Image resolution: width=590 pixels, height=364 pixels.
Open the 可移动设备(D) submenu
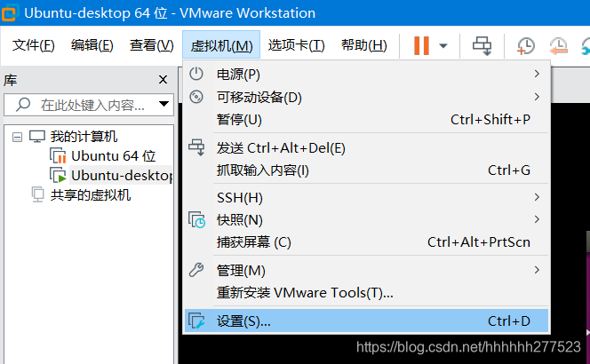(366, 97)
